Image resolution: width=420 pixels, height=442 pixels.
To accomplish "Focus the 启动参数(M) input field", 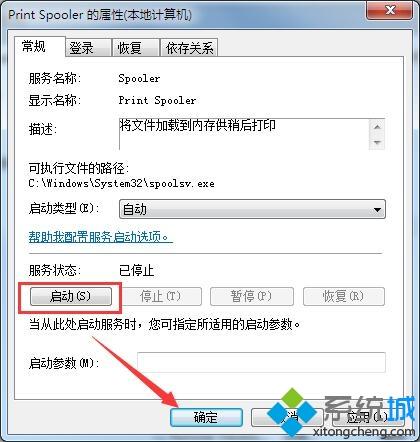I will [261, 362].
